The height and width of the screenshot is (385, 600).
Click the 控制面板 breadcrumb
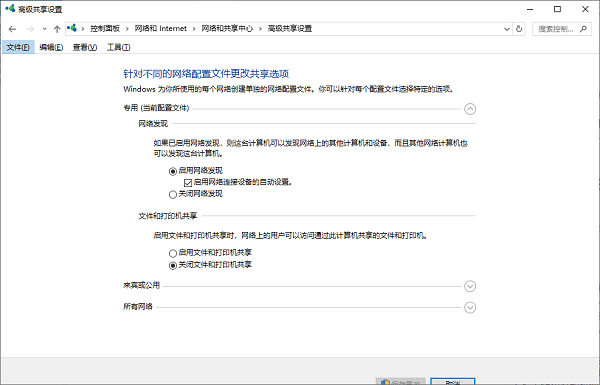(x=105, y=29)
